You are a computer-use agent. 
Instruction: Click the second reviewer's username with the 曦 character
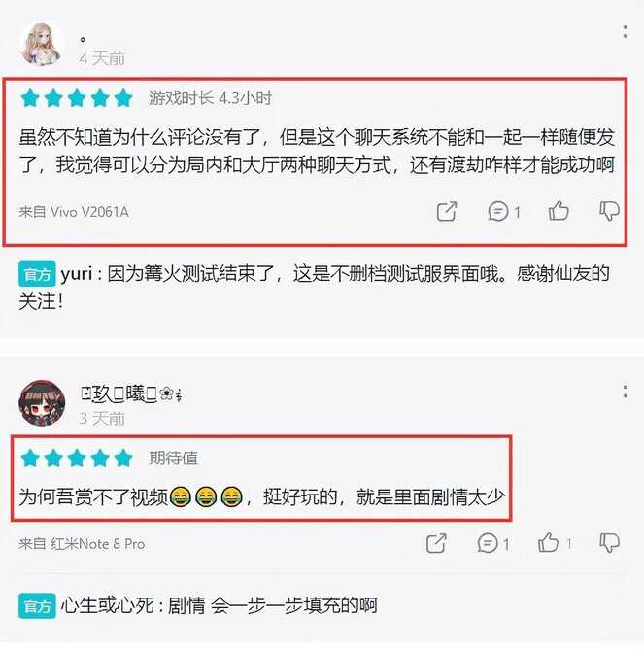click(131, 393)
